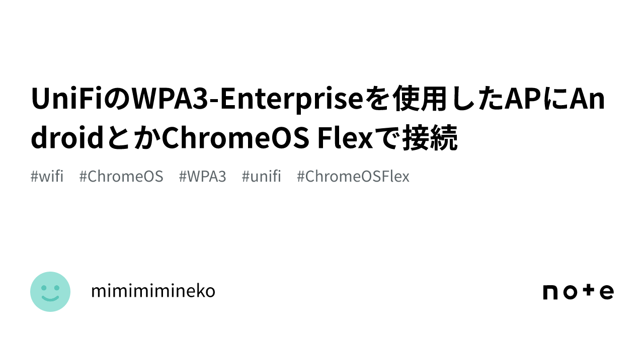
Task: Open the #WPA3 hashtag
Action: tap(202, 177)
